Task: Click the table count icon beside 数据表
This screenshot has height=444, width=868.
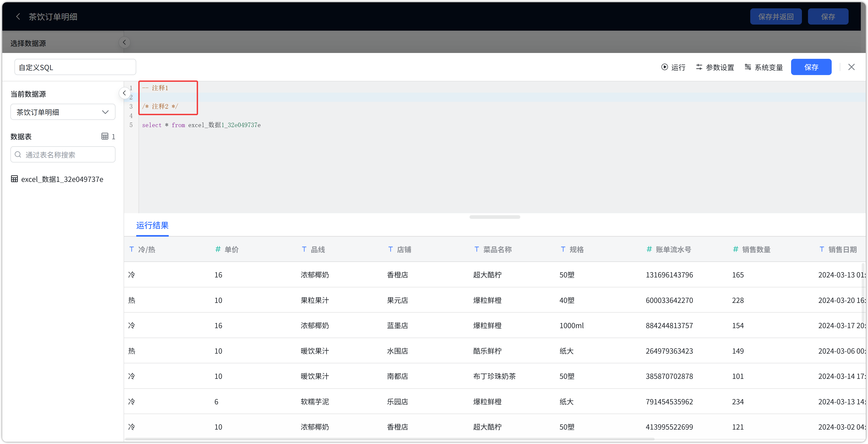Action: coord(105,136)
